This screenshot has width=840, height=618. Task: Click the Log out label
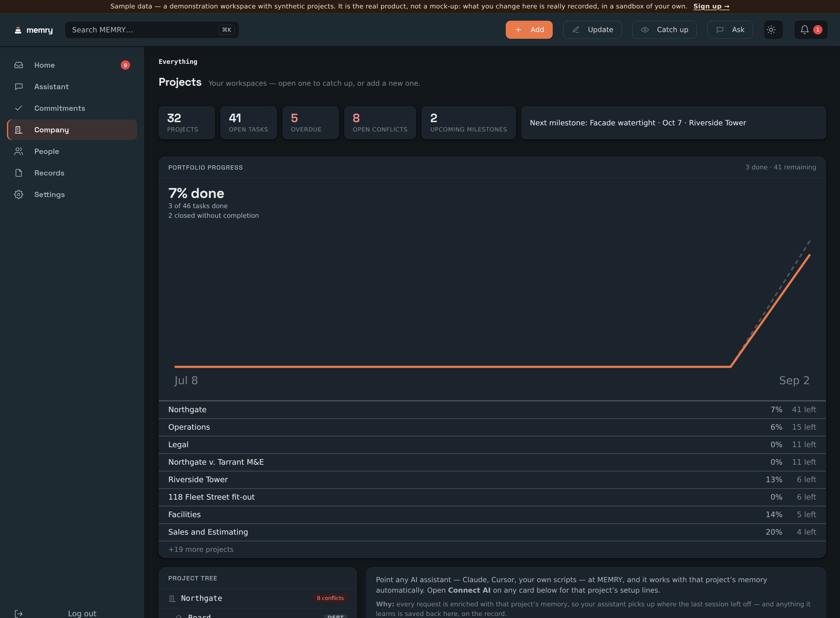[x=82, y=614]
